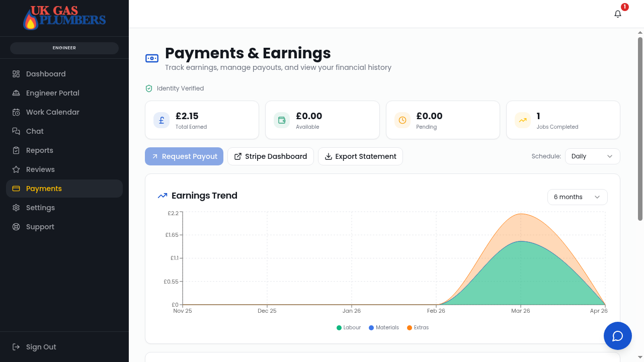Screen dimensions: 644x362
Task: Click the Dashboard grid icon in sidebar
Action: pos(16,74)
